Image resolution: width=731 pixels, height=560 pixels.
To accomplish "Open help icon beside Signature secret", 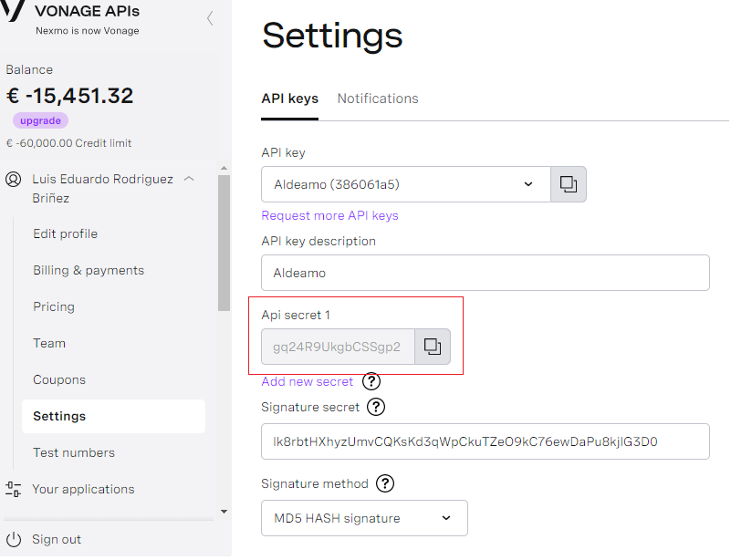I will click(x=376, y=407).
